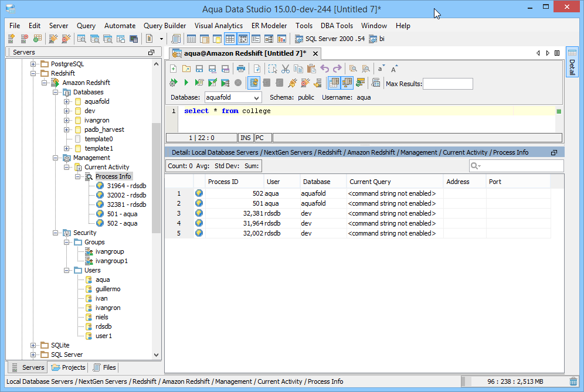Toggle the Auto Commit database button
This screenshot has width=584, height=392.
[254, 83]
